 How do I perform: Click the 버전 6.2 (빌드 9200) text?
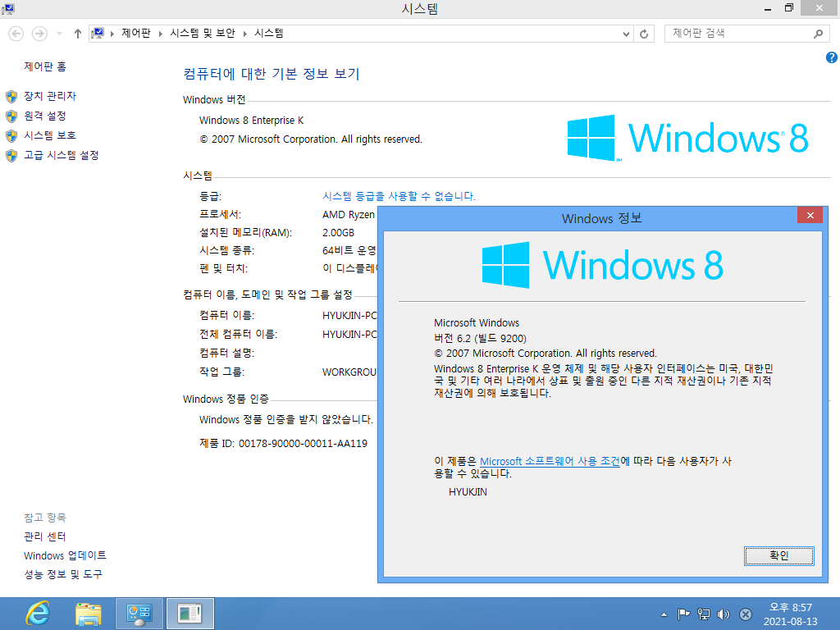click(x=480, y=339)
